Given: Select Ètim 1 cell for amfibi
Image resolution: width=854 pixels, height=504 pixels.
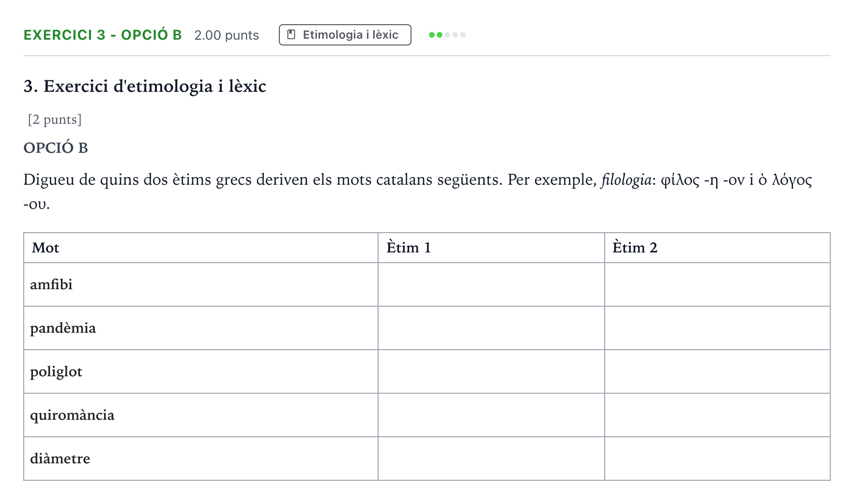Looking at the screenshot, I should (x=491, y=284).
